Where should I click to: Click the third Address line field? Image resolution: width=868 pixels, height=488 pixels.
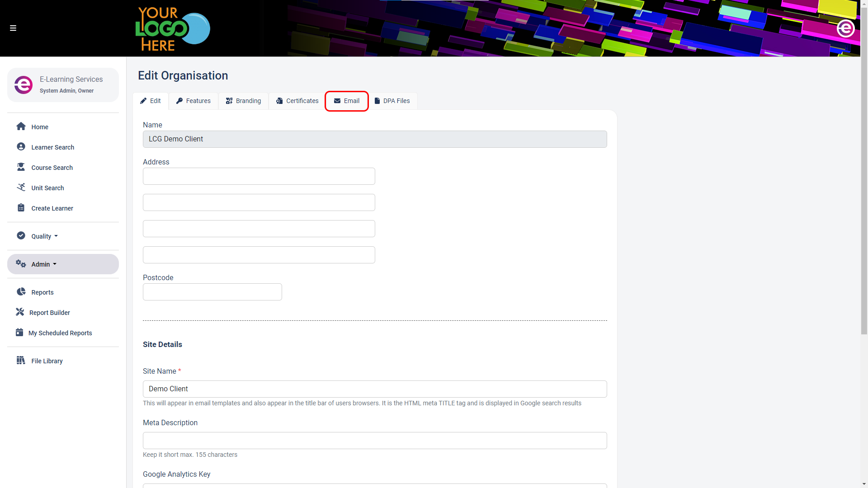point(259,229)
